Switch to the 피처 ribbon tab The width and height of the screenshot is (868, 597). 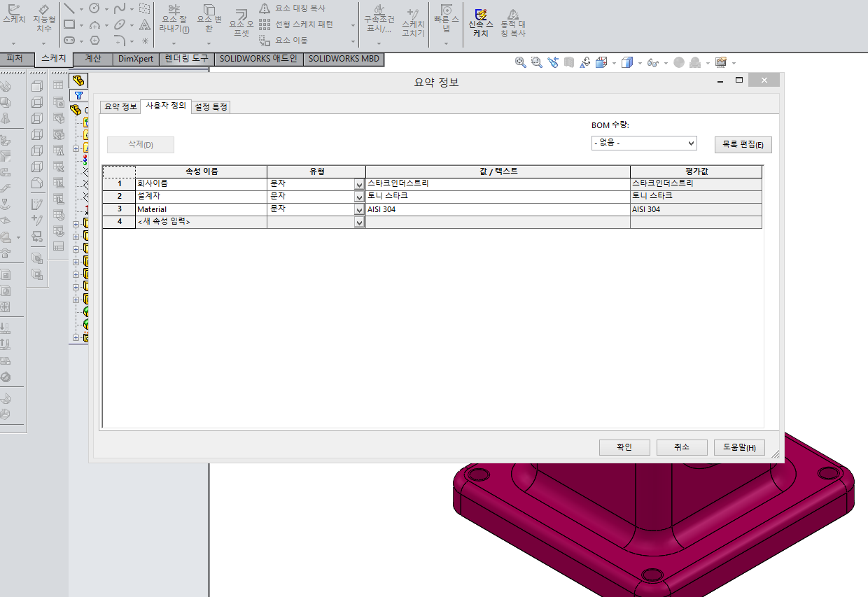pyautogui.click(x=15, y=59)
